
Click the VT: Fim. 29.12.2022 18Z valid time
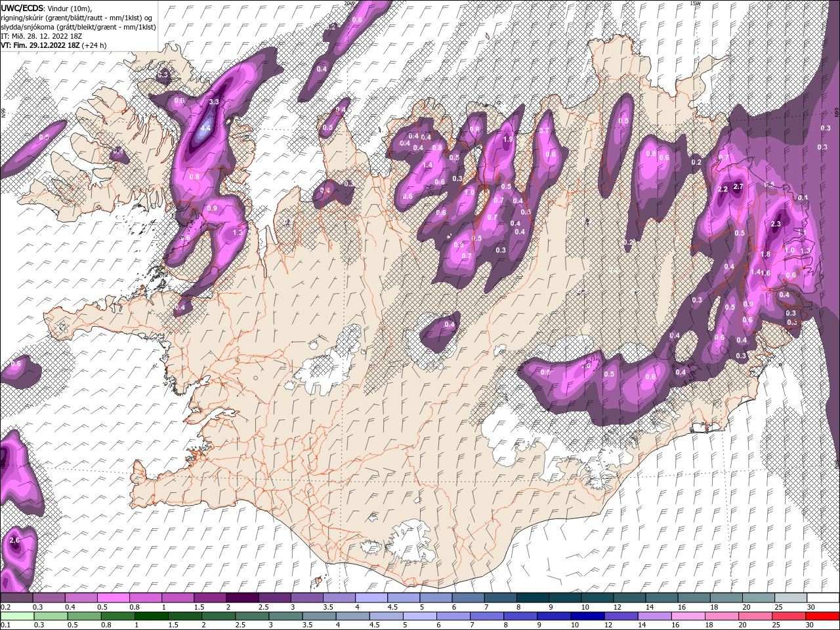[40, 45]
